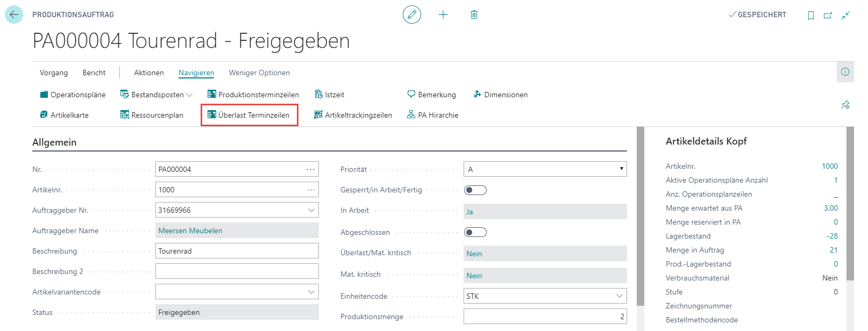Toggle the info FactBox pane icon
Image resolution: width=868 pixels, height=331 pixels.
point(845,72)
